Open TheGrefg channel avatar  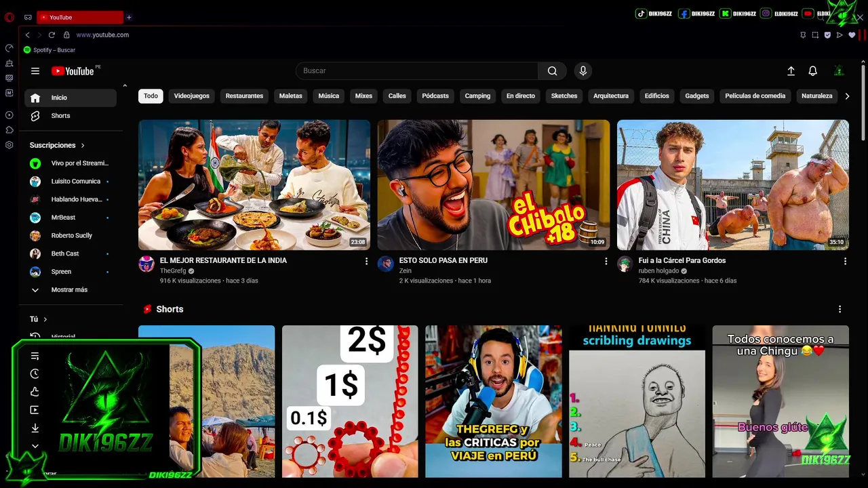click(x=146, y=264)
